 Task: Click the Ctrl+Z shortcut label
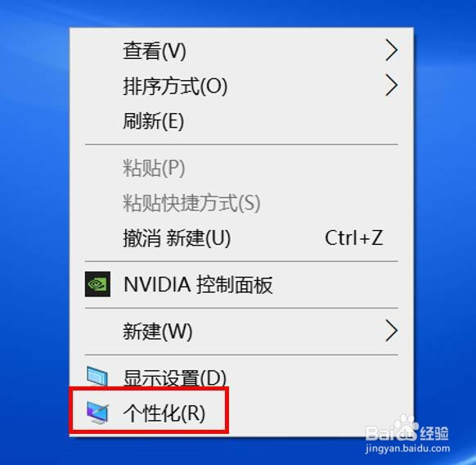[x=353, y=238]
